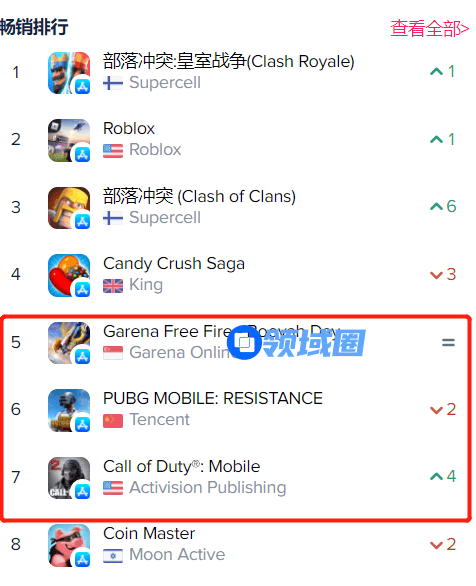This screenshot has height=586, width=476.
Task: Click the Garena Free Fire icon
Action: [x=69, y=343]
